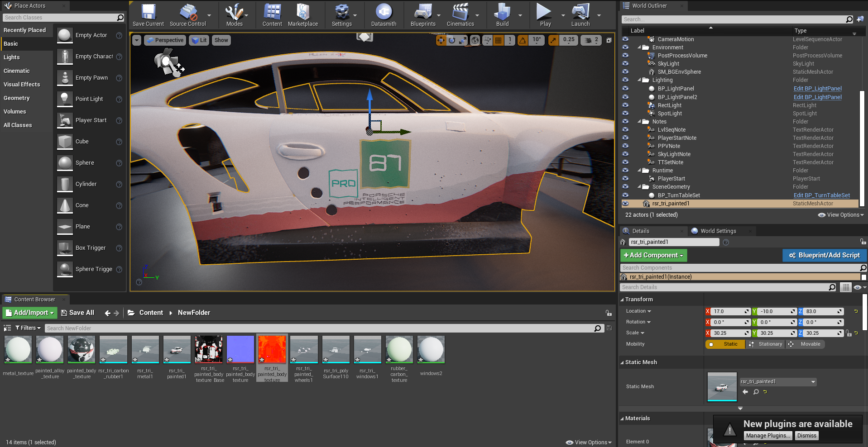This screenshot has width=868, height=447.
Task: Click Save All button
Action: [x=77, y=313]
